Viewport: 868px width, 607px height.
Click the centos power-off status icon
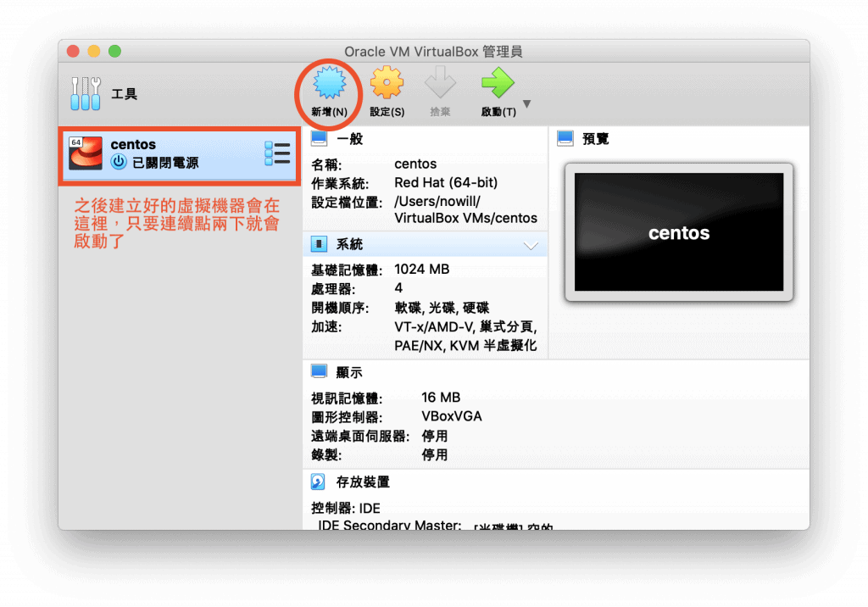tap(119, 163)
